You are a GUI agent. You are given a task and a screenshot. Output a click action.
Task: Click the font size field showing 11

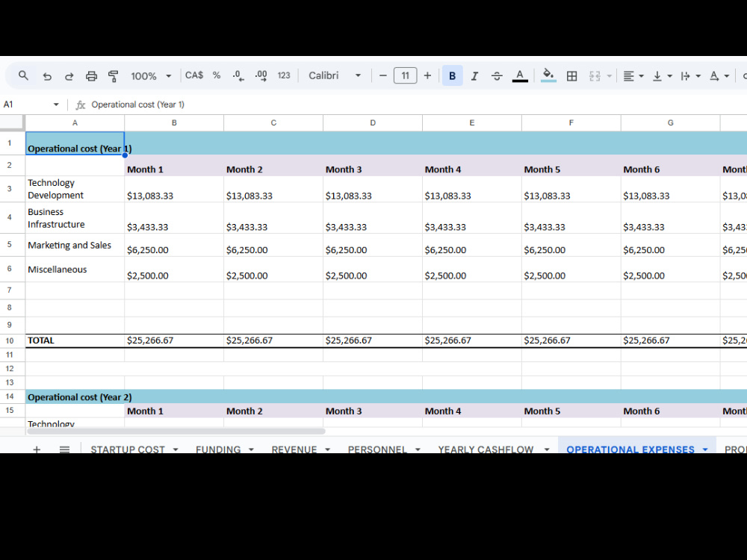[x=406, y=75]
